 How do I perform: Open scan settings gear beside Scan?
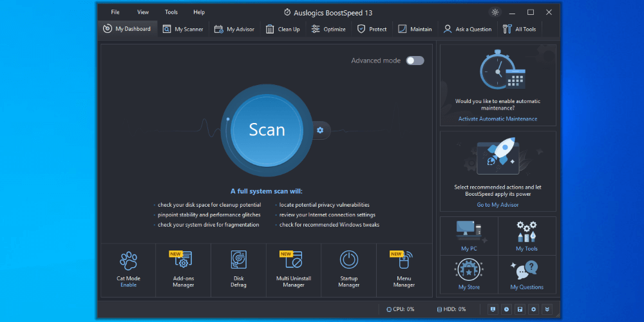[320, 130]
